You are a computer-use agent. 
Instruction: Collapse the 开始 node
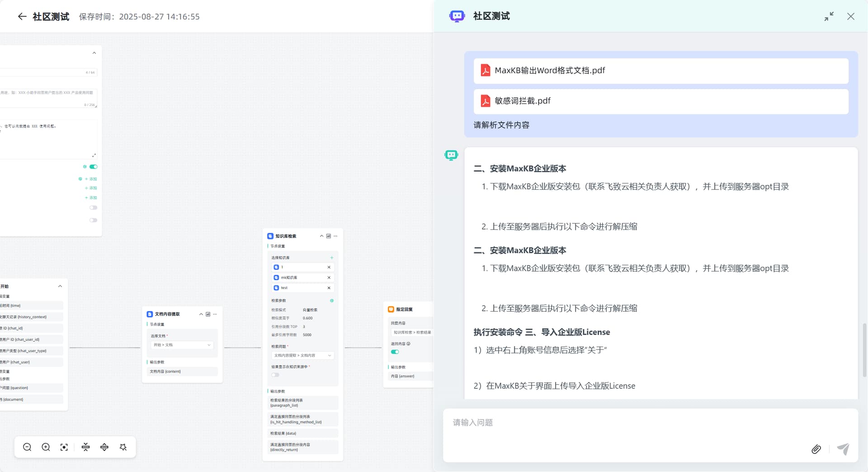point(60,286)
